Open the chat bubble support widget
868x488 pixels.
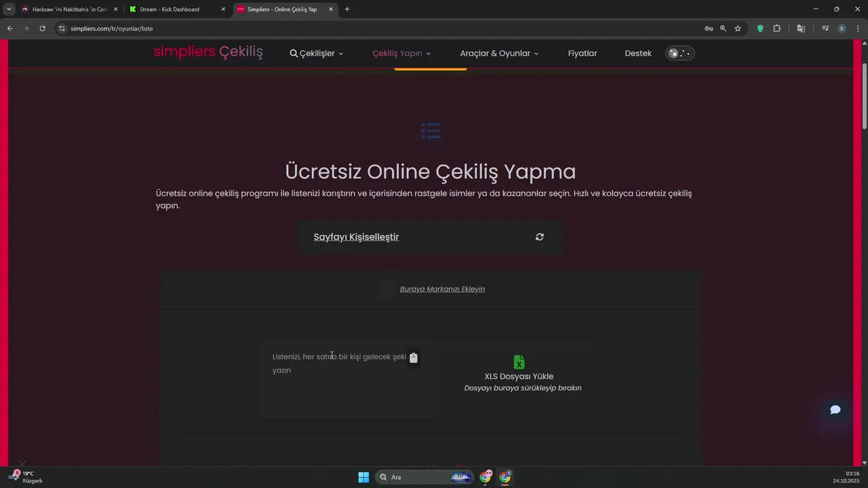(x=835, y=409)
